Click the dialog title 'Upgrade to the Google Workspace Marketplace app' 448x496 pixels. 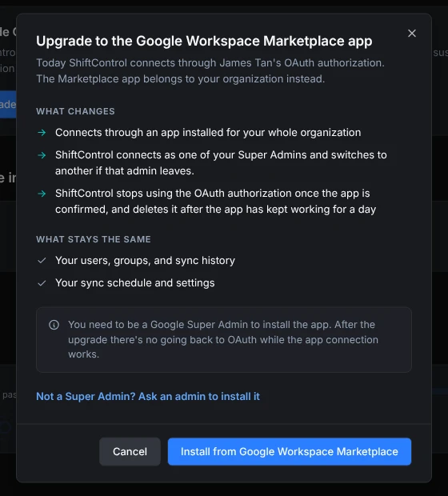pos(204,41)
